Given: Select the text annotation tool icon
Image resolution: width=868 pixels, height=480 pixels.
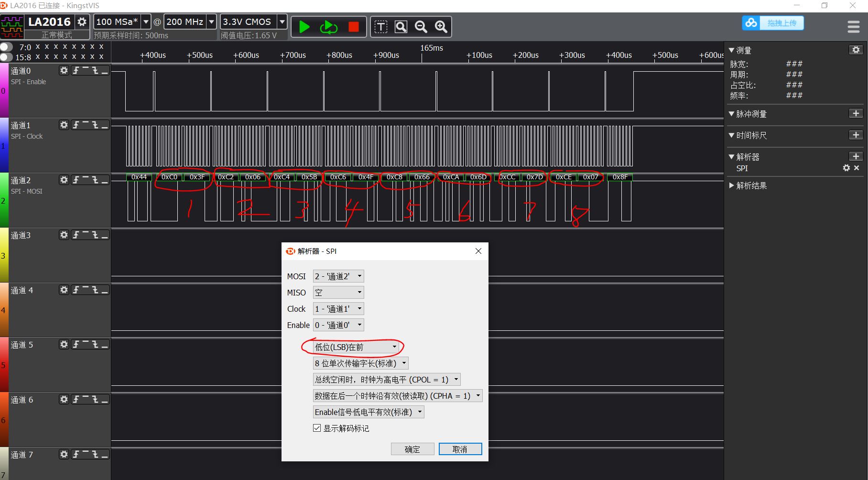Looking at the screenshot, I should pyautogui.click(x=381, y=27).
